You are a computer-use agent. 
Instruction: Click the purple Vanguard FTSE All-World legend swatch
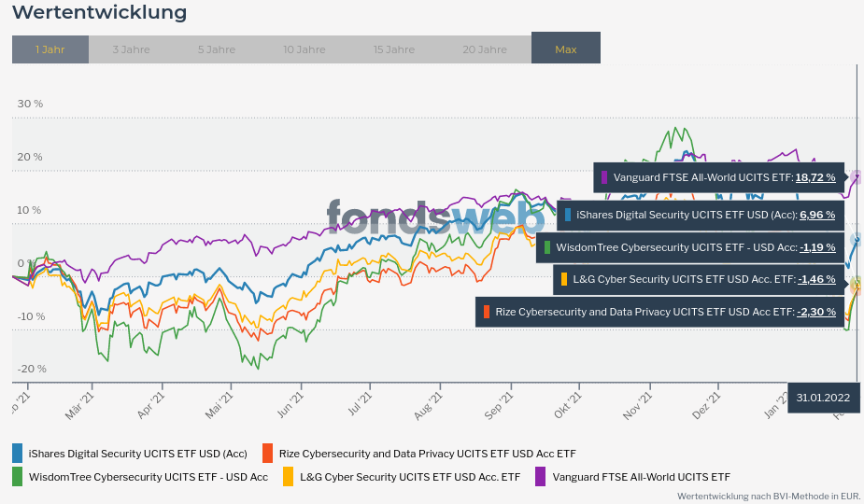click(x=540, y=477)
